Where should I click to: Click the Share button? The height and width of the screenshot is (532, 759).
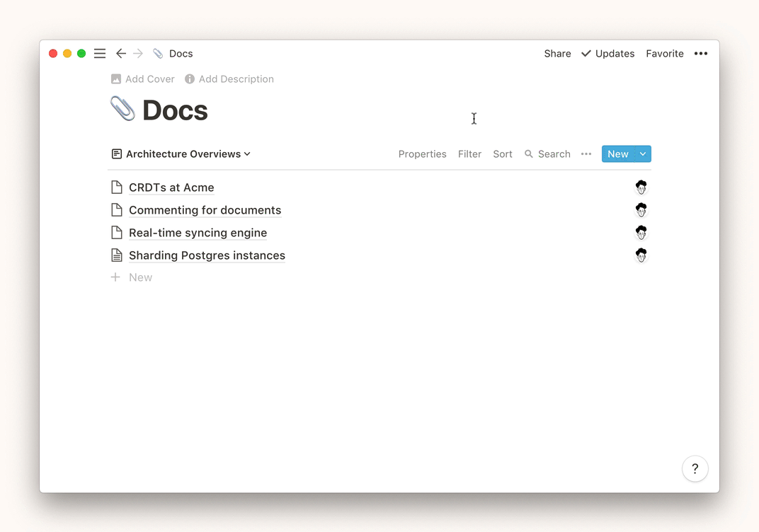coord(557,54)
